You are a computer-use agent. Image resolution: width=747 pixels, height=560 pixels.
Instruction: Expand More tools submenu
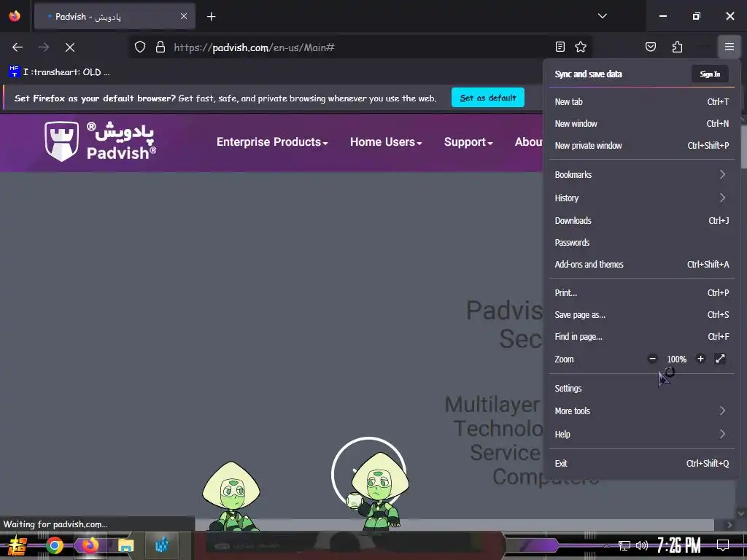[x=641, y=411]
